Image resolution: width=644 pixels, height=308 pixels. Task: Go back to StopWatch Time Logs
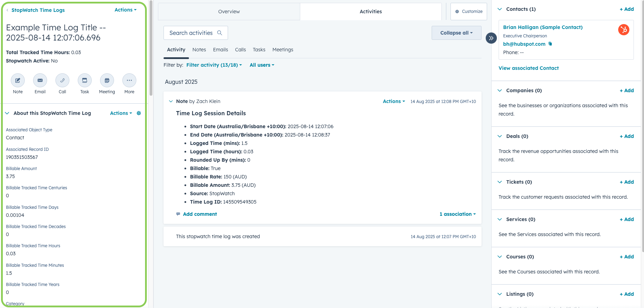pyautogui.click(x=38, y=10)
